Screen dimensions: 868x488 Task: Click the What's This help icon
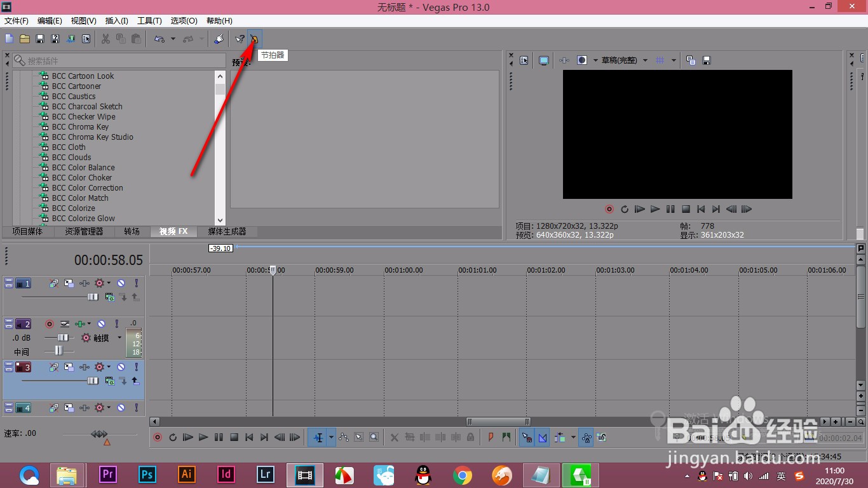tap(240, 39)
